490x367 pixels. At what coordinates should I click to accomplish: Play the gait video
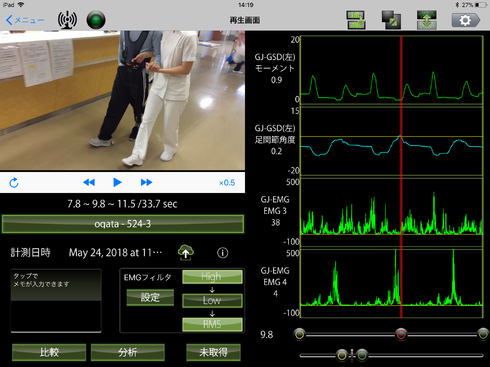coord(117,182)
